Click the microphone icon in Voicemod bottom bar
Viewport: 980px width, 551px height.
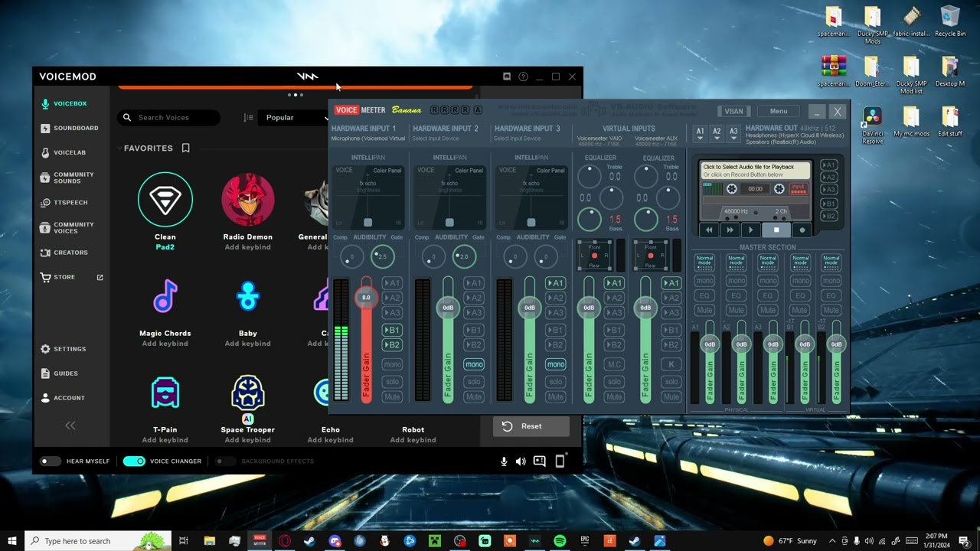point(504,461)
